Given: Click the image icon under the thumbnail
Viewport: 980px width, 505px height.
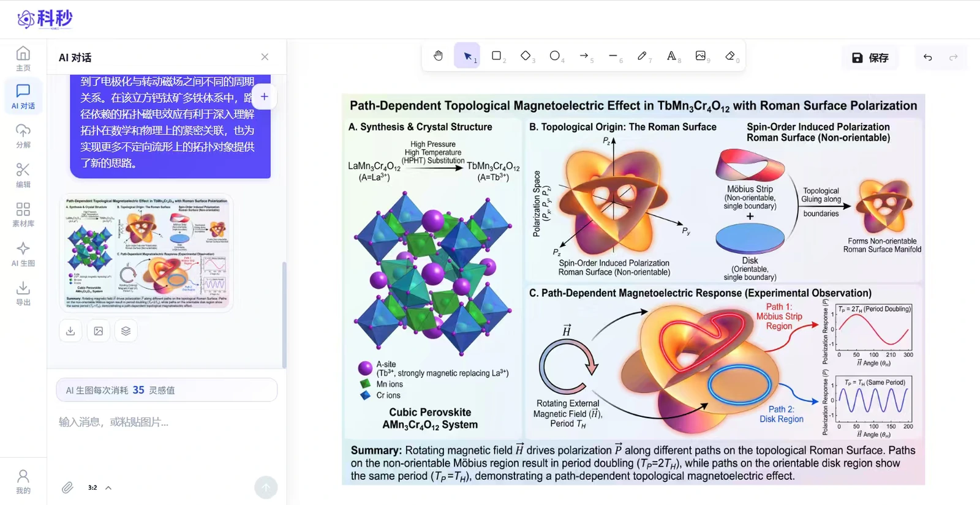Looking at the screenshot, I should 98,331.
